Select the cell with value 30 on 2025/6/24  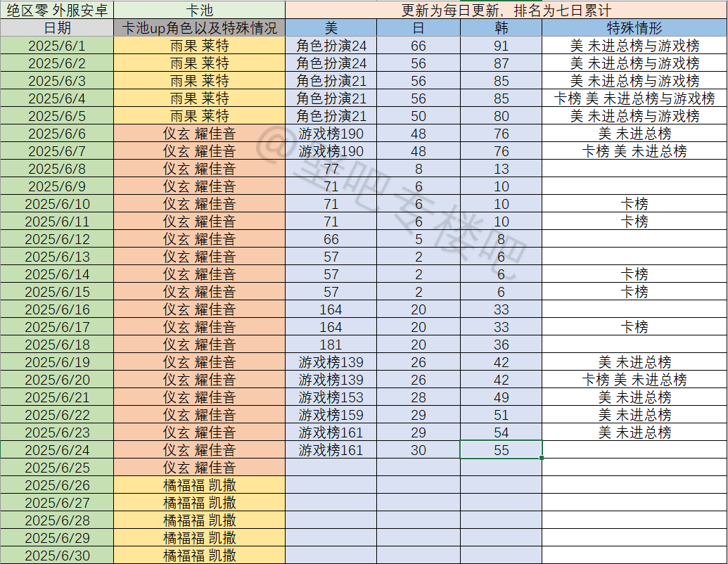pos(419,450)
